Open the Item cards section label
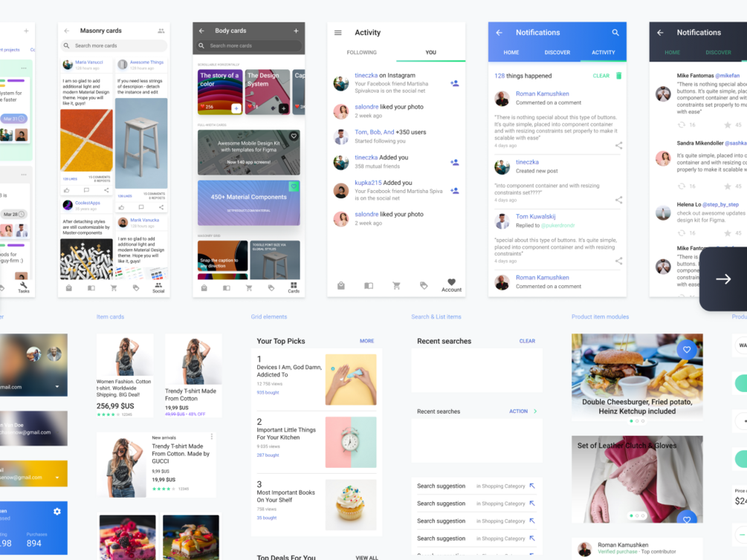747x560 pixels. point(110,316)
